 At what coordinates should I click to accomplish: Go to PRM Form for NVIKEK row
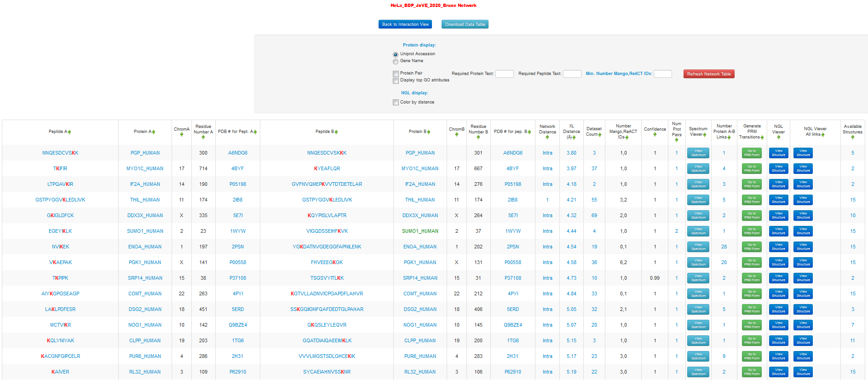(752, 247)
